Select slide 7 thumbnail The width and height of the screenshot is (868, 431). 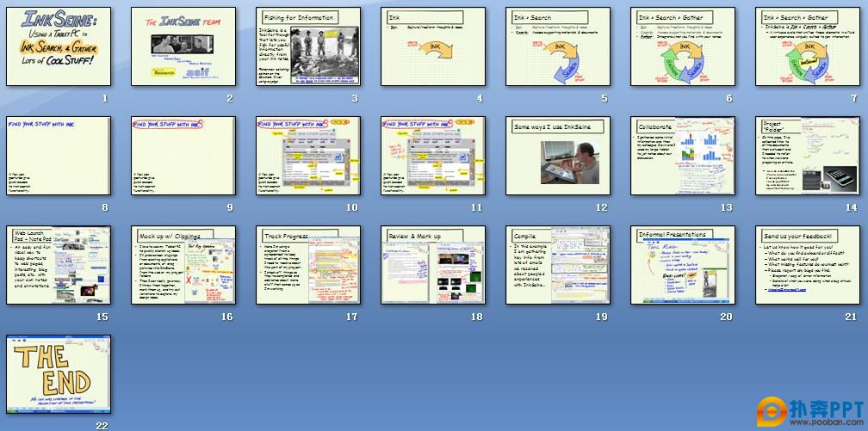(808, 46)
